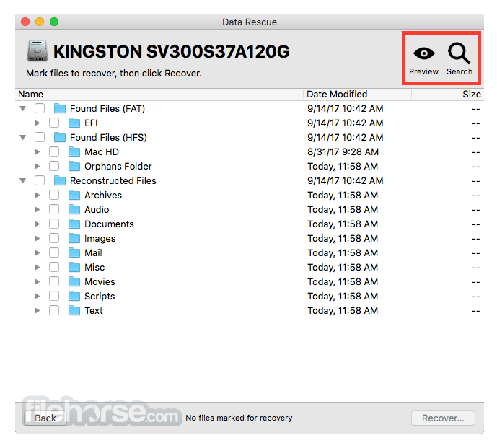Click the Documents folder icon
The width and height of the screenshot is (497, 448).
point(74,224)
